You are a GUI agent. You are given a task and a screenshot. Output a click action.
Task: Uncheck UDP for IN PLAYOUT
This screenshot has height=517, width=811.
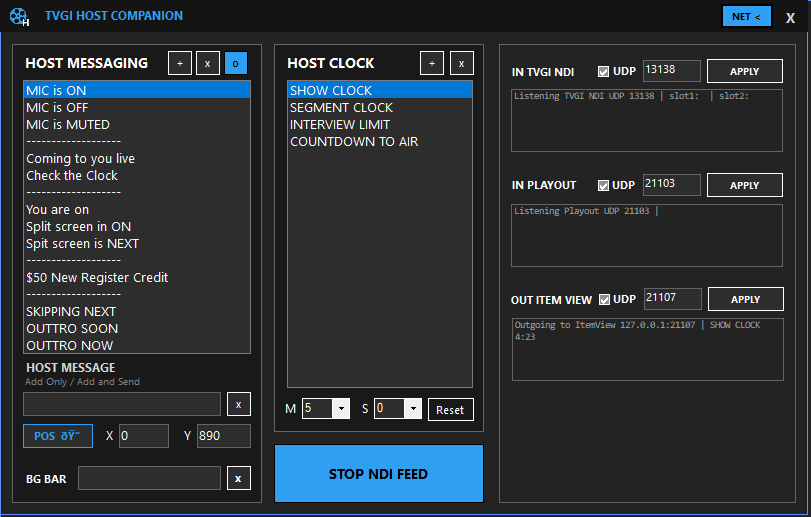pos(603,185)
